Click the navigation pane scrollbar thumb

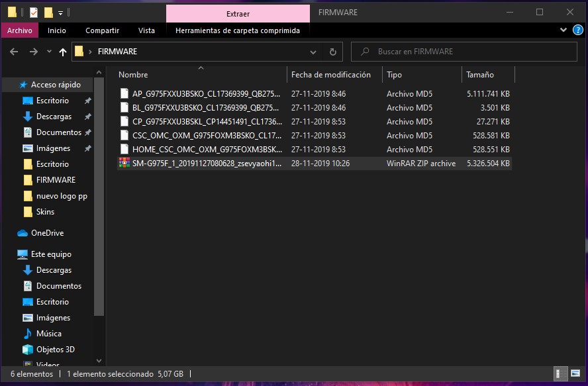point(99,197)
